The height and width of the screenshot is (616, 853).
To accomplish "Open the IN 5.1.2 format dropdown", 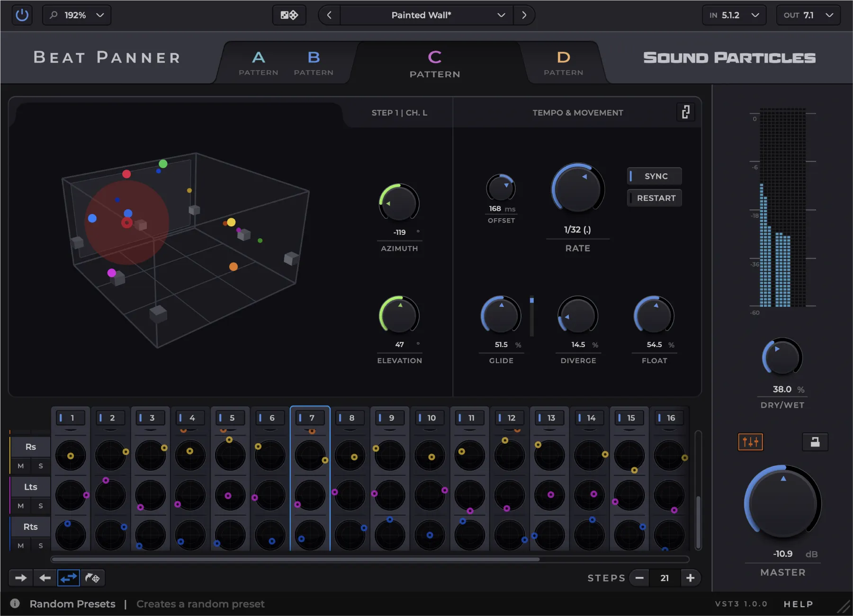I will (734, 15).
